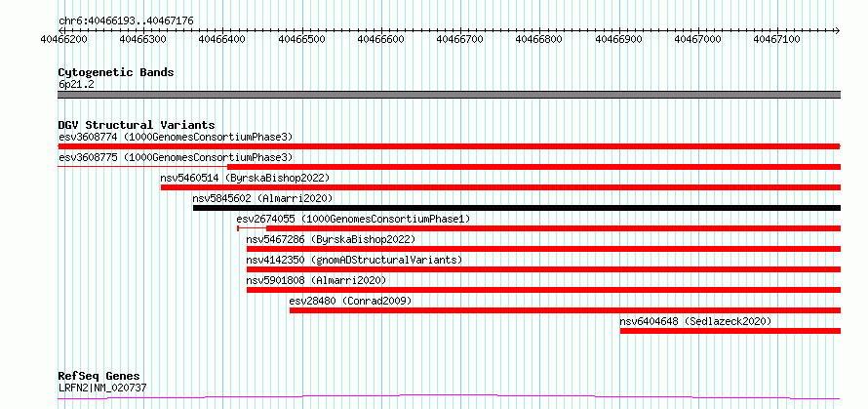Select the red bar for nsv5901808
This screenshot has width=868, height=409.
point(543,290)
